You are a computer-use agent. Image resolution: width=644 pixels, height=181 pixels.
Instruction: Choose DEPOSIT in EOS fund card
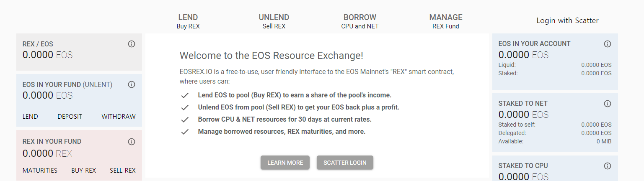pos(70,117)
